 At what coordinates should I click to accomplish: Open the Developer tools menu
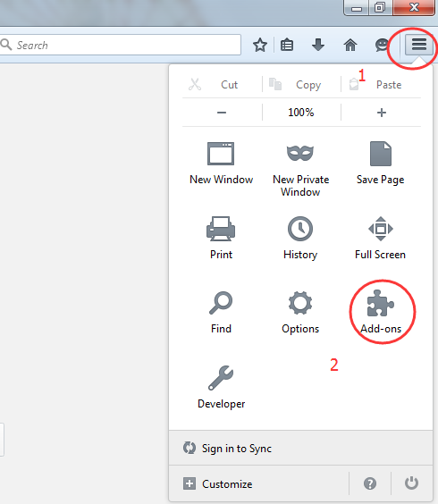[x=222, y=388]
